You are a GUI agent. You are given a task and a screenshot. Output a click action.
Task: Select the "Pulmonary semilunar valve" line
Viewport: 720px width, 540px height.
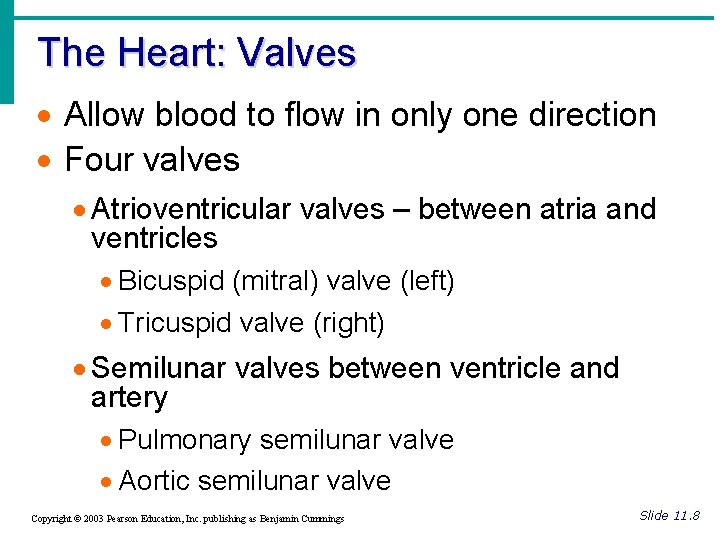[x=286, y=440]
